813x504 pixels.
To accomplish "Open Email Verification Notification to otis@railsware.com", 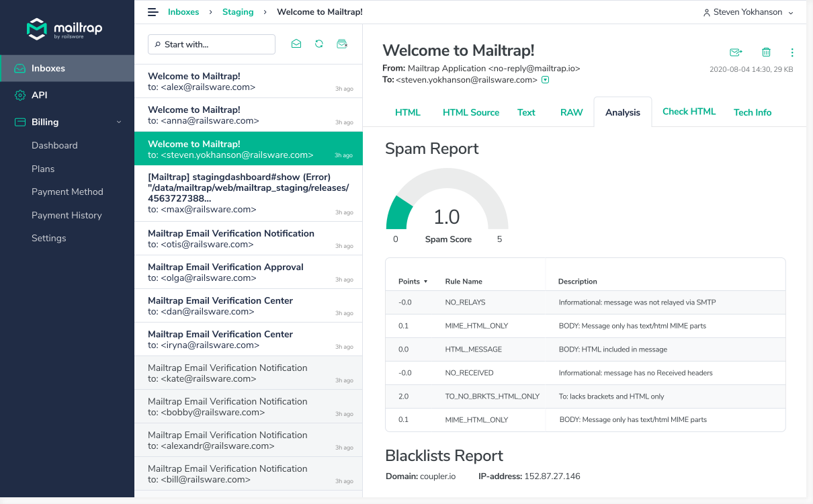I will point(249,239).
